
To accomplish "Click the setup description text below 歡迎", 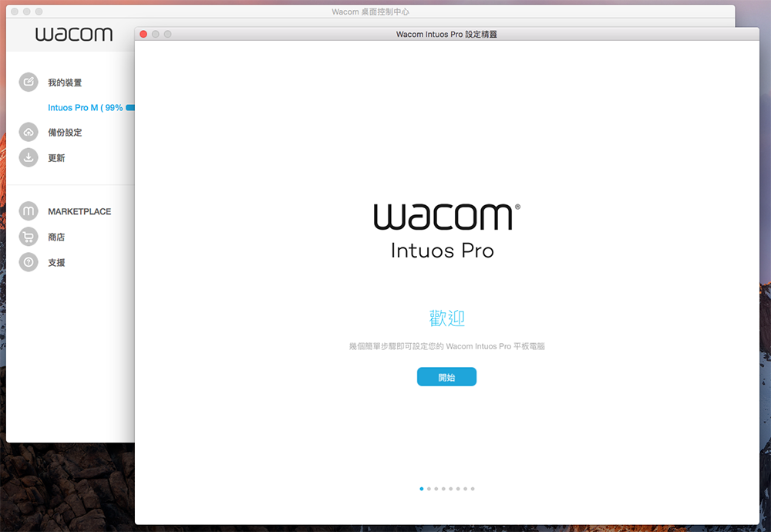I will coord(446,346).
